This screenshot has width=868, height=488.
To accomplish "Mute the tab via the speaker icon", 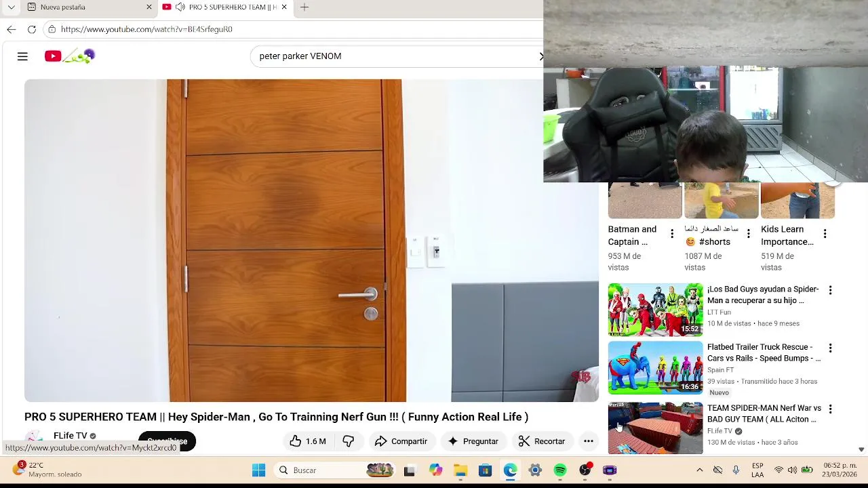I will [x=180, y=7].
